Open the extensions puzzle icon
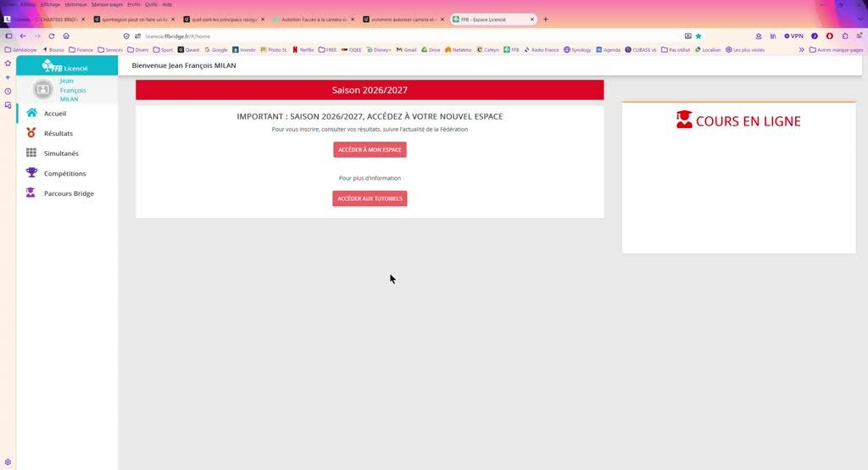The image size is (868, 470). coord(845,36)
